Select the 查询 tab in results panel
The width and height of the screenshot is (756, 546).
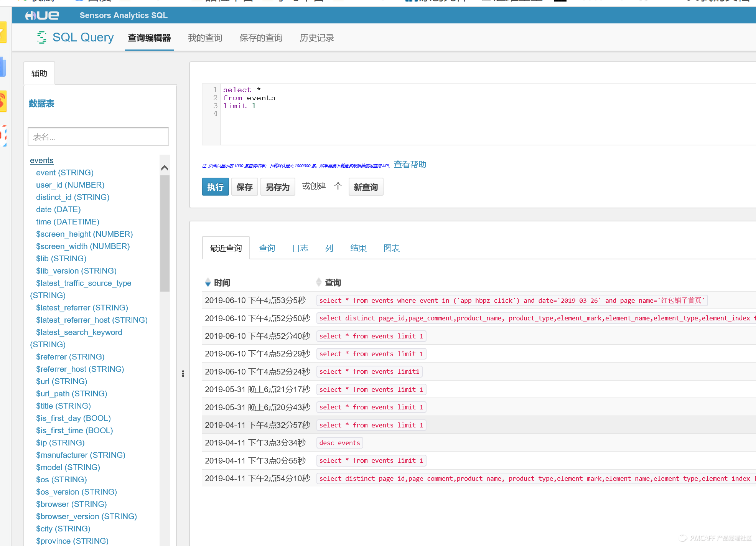pyautogui.click(x=267, y=247)
